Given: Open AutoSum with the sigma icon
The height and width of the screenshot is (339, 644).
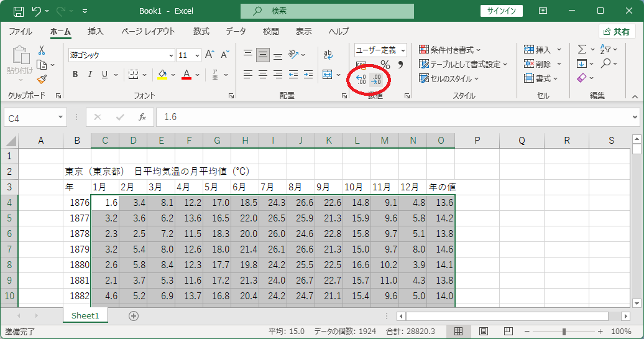Looking at the screenshot, I should [x=582, y=50].
